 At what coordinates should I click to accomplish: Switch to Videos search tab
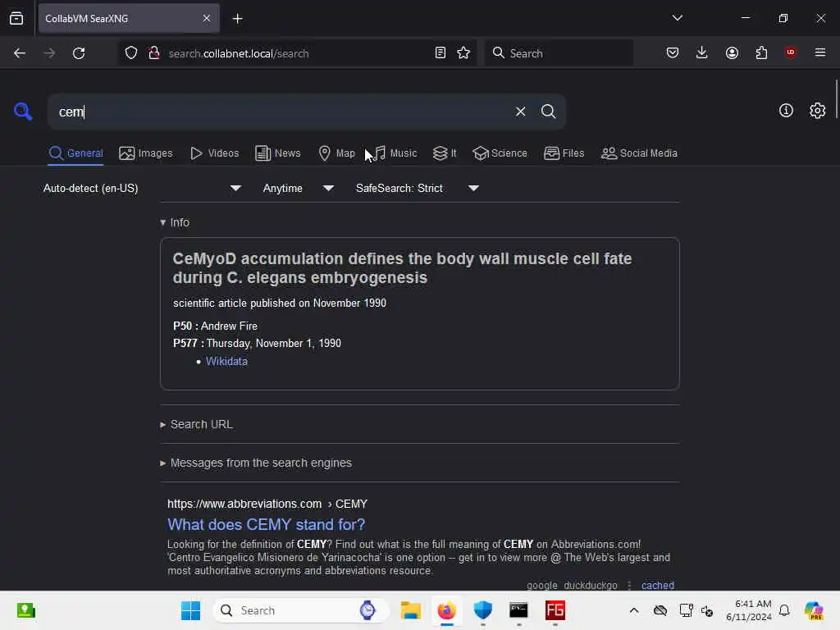click(214, 153)
